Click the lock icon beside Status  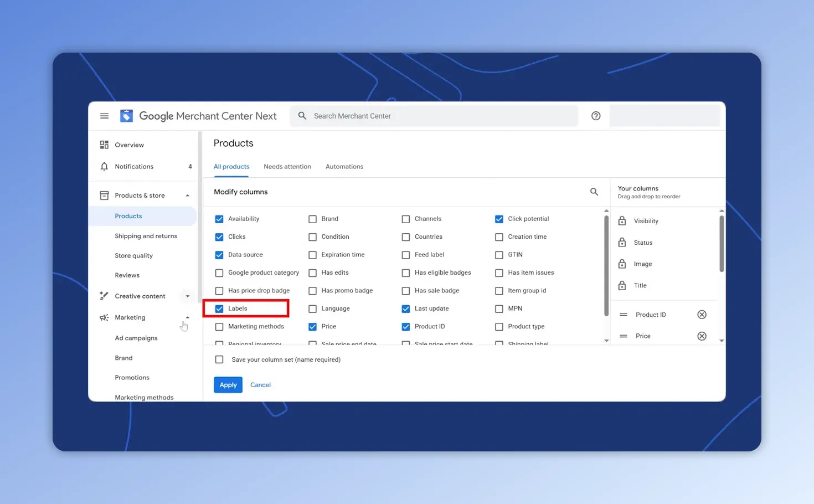tap(622, 243)
